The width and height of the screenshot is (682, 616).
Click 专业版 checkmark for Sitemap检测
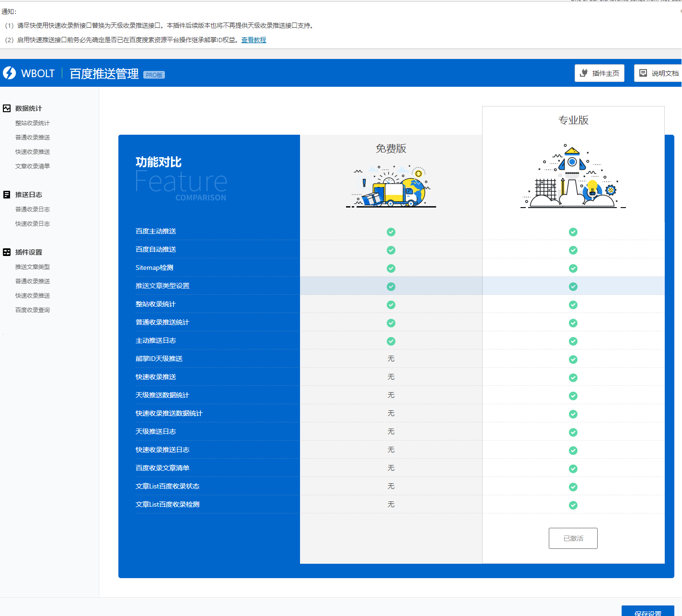(573, 268)
